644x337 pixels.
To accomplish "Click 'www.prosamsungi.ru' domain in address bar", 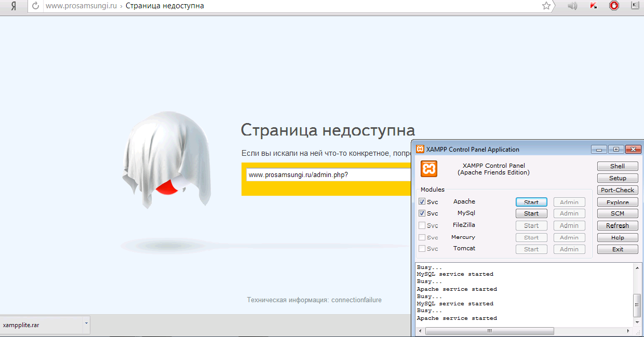I will (81, 6).
